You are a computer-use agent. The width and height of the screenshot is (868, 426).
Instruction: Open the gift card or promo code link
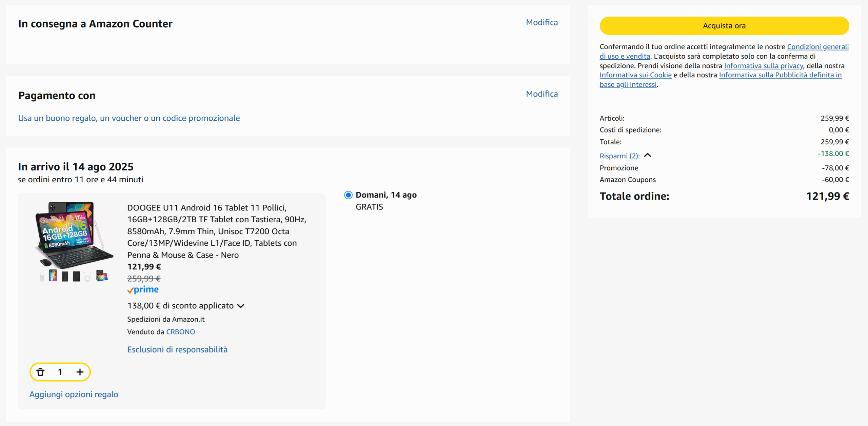point(129,118)
